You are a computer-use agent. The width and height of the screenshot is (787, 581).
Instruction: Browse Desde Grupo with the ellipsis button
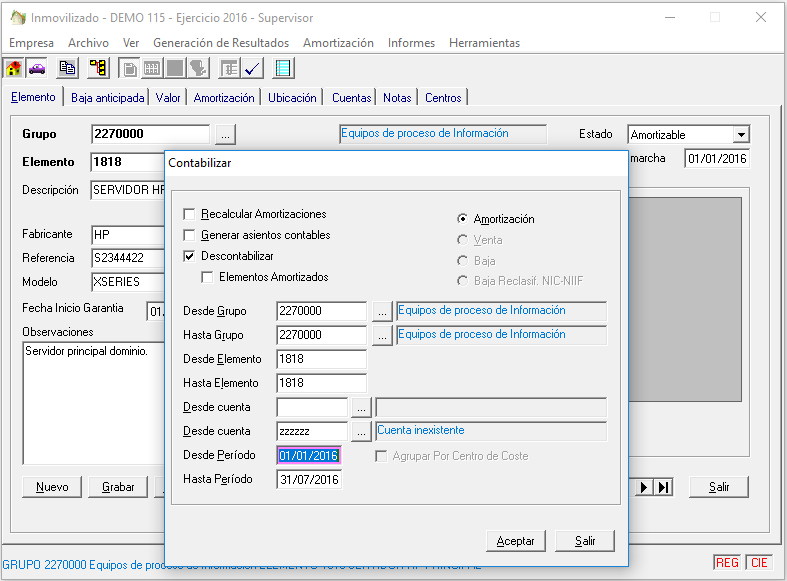pos(381,311)
